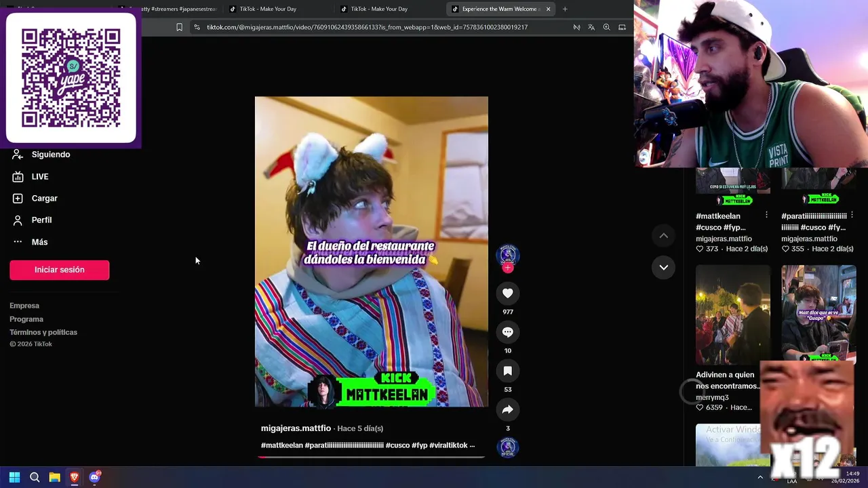Like the video with the heart icon
This screenshot has width=868, height=488.
click(x=507, y=293)
